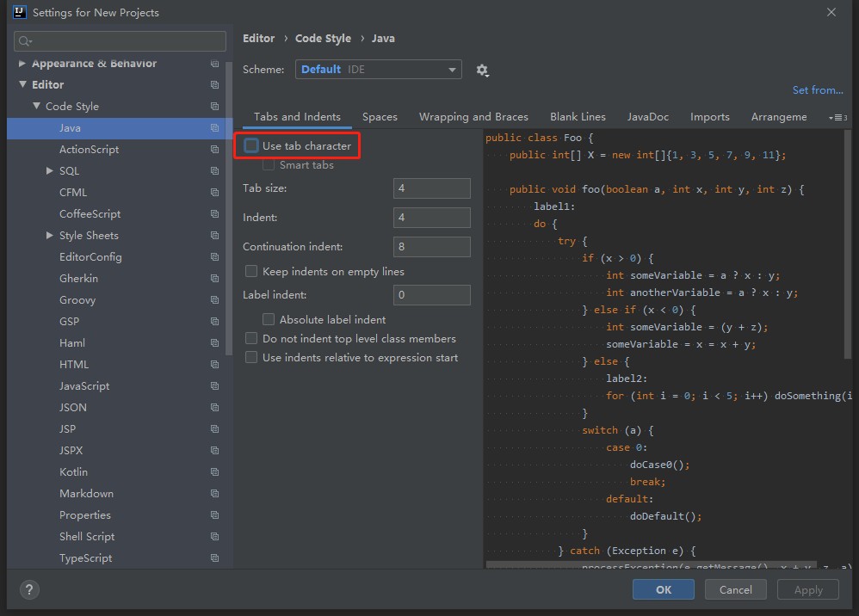Expand the SQL tree node
Image resolution: width=859 pixels, height=616 pixels.
[50, 171]
